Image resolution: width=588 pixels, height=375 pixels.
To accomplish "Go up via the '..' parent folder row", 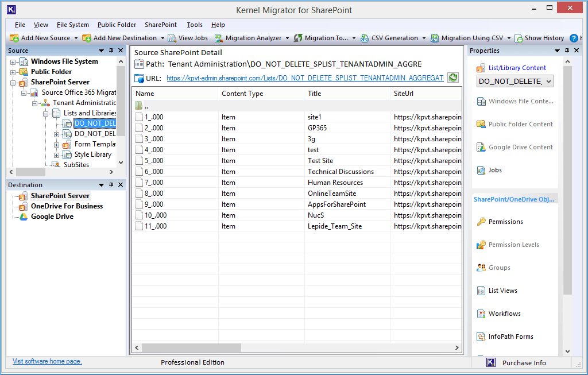I will point(297,106).
